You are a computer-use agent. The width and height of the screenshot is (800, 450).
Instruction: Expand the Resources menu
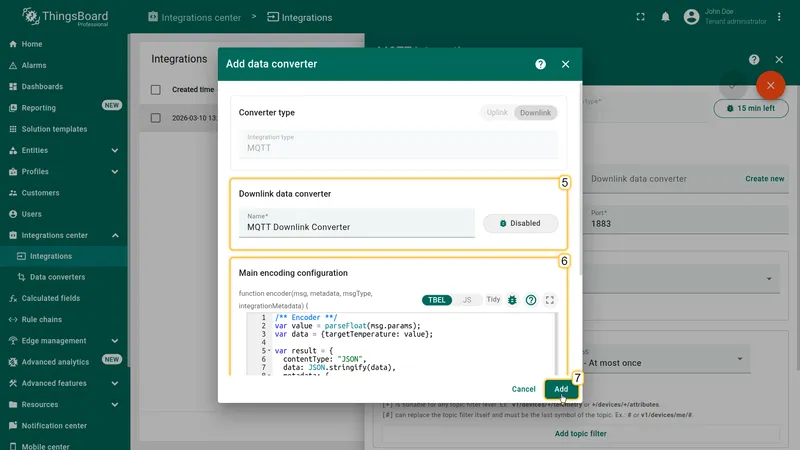tap(115, 405)
